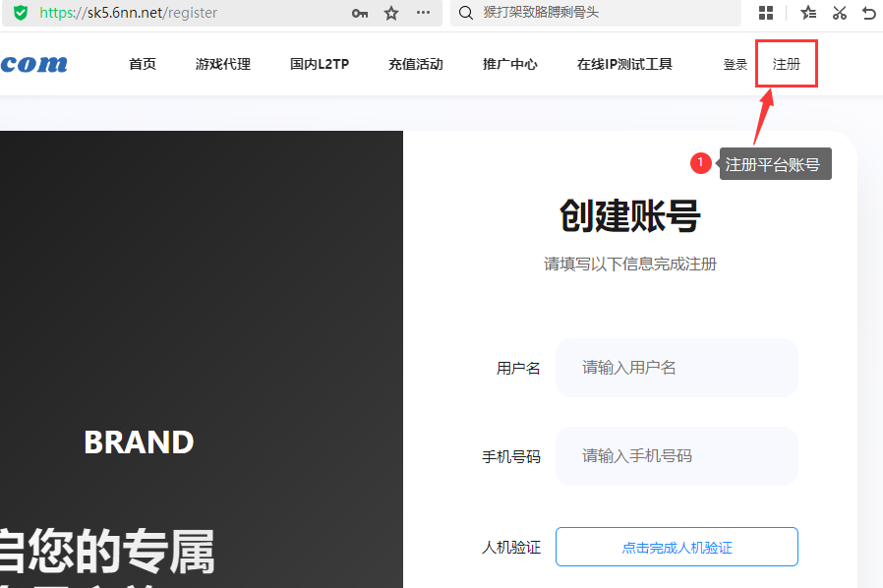This screenshot has height=588, width=883.
Task: Open the password manager key icon
Action: point(360,14)
